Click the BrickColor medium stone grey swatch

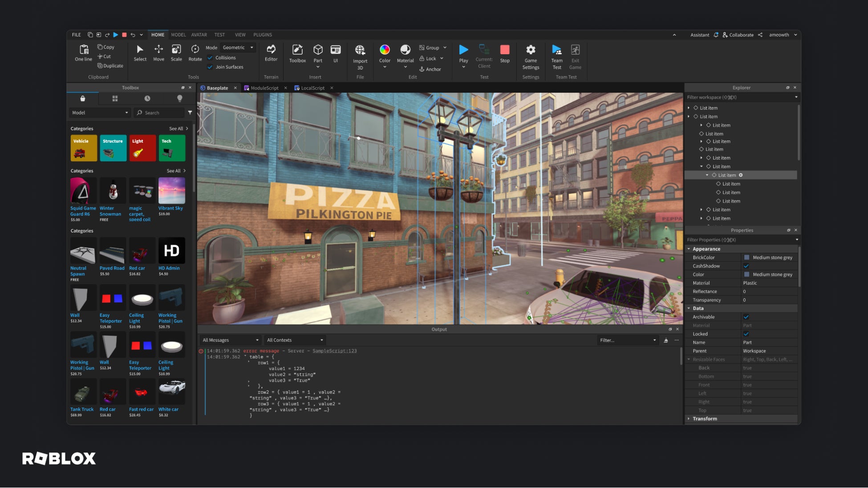point(747,258)
